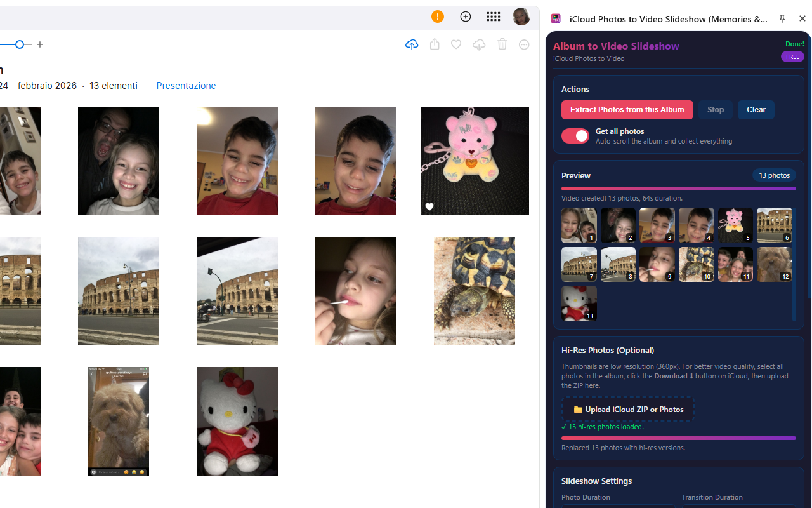Viewport: 812px width, 508px height.
Task: Favorite the album with the heart icon
Action: point(455,44)
